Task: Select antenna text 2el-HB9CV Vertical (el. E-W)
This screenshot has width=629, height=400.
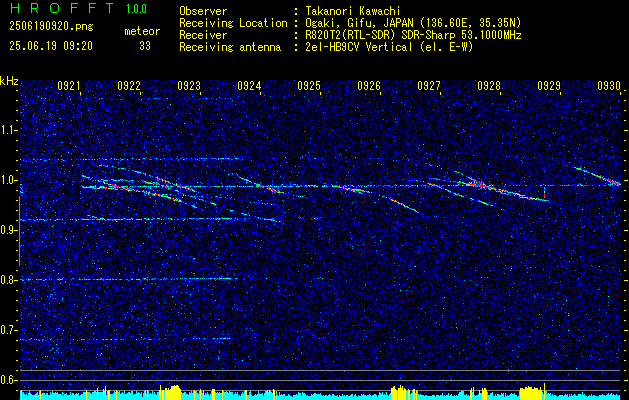Action: [x=390, y=47]
